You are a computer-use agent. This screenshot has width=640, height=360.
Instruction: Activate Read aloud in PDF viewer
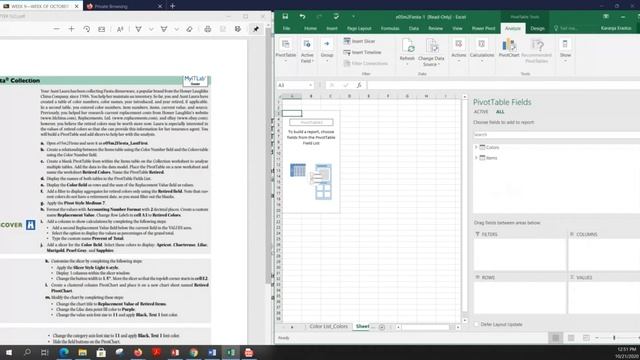120,29
